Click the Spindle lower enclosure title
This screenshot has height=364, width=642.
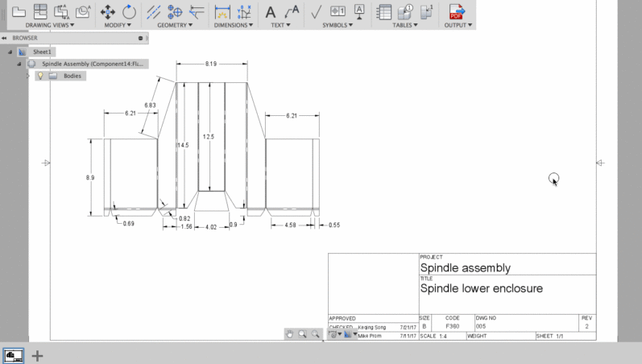481,288
